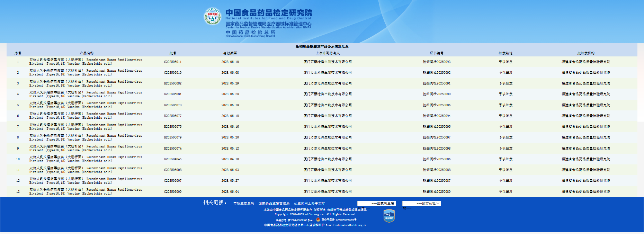
Task: Click the NIFDC circular logo in header
Action: point(213,16)
